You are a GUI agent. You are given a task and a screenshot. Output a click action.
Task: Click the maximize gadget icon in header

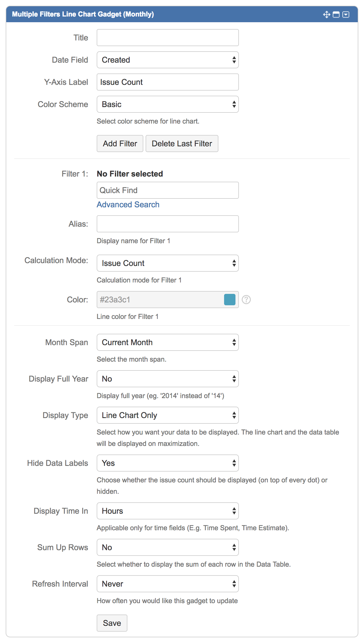pos(336,15)
